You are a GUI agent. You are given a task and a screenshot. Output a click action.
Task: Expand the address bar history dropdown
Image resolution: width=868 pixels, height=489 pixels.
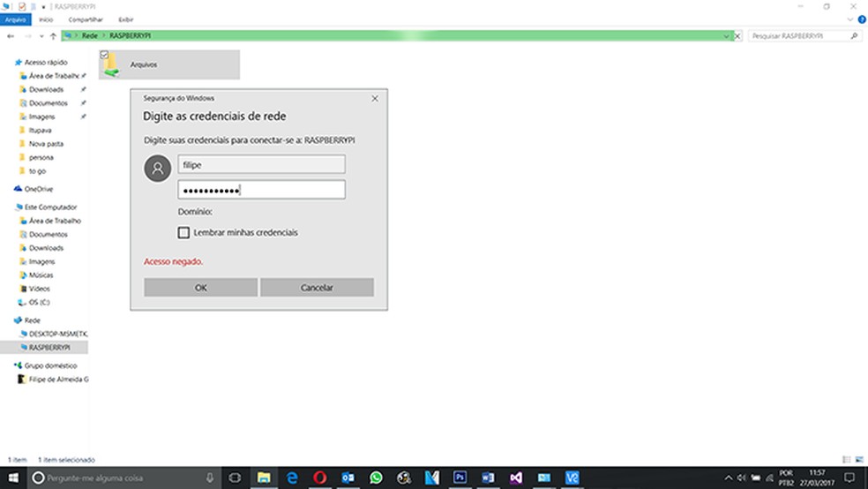coord(726,36)
